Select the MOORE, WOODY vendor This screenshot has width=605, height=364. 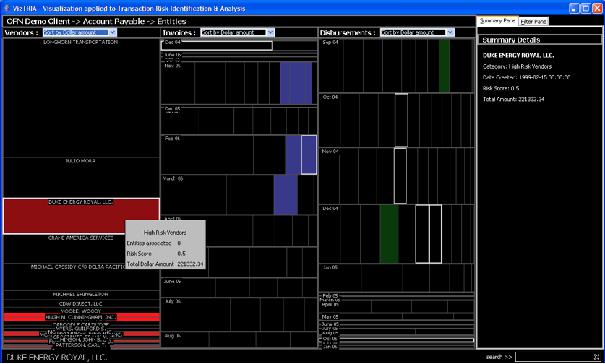(x=81, y=311)
